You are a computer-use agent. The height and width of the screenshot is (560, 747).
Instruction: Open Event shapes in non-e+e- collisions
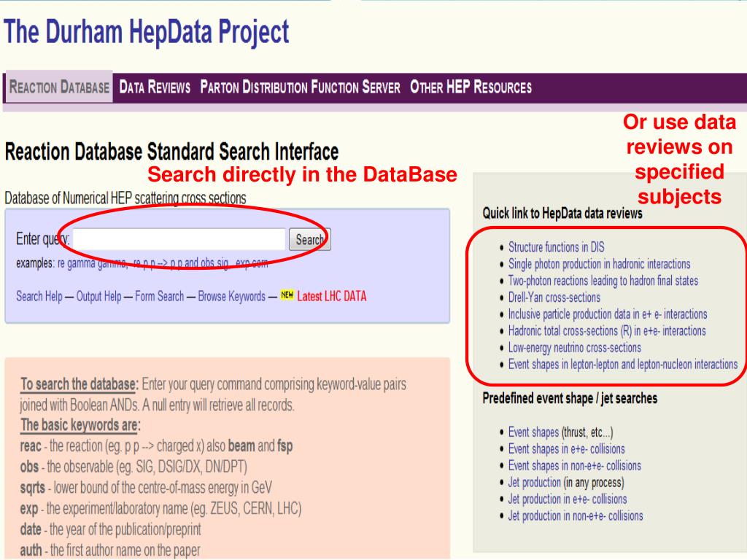click(575, 466)
